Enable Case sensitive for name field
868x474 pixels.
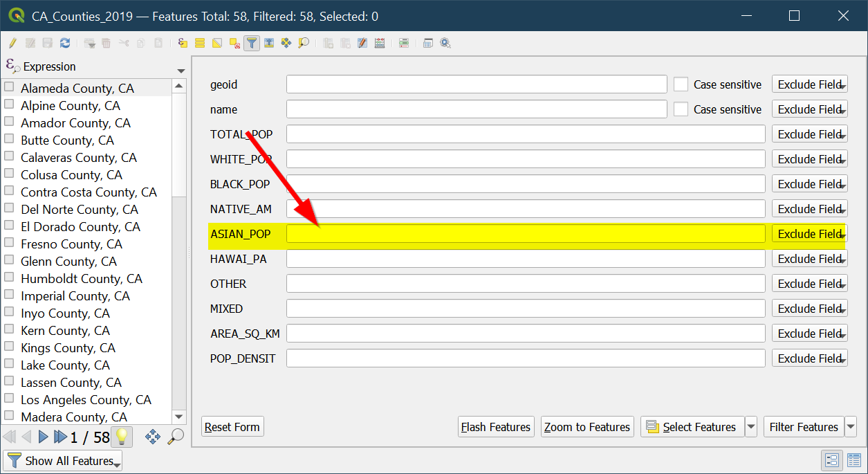click(681, 109)
